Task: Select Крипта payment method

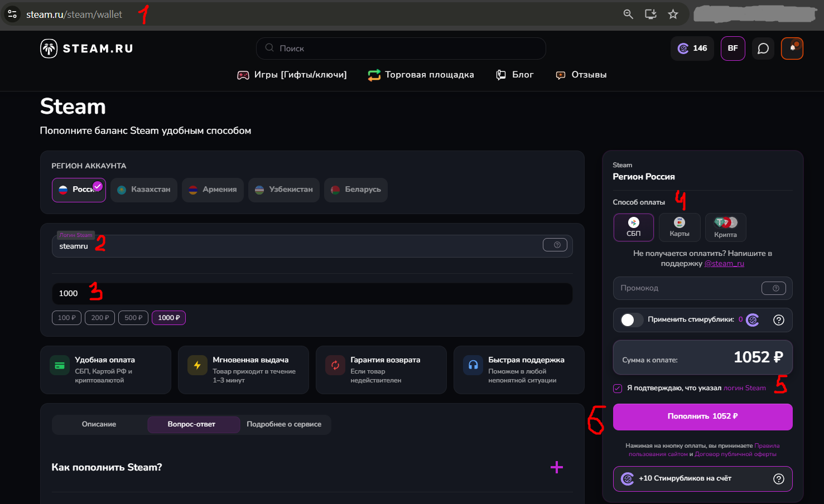Action: [725, 227]
